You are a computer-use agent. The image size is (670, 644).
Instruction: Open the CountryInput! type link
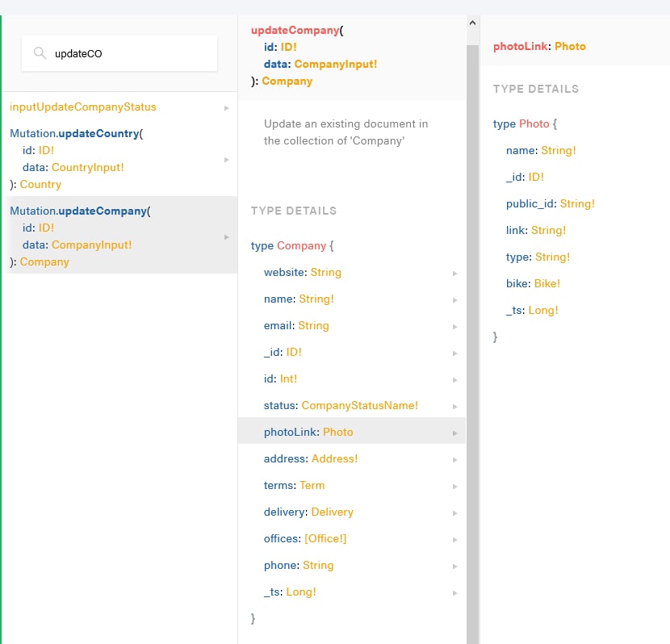88,167
